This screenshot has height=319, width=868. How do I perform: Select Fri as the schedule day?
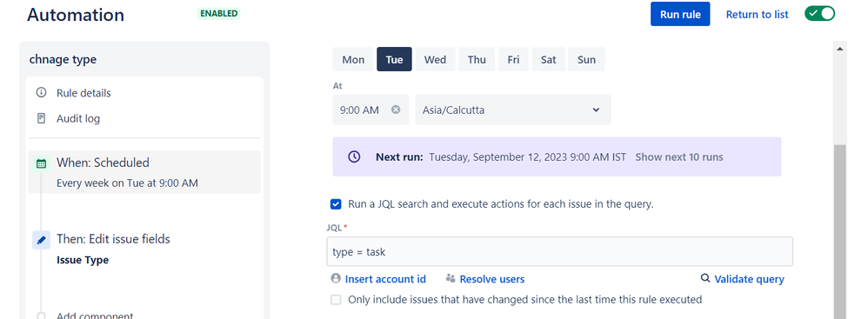point(514,59)
